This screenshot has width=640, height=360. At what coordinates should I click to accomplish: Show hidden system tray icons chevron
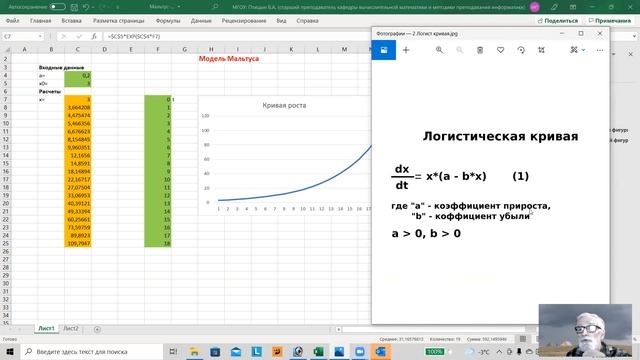[x=499, y=351]
